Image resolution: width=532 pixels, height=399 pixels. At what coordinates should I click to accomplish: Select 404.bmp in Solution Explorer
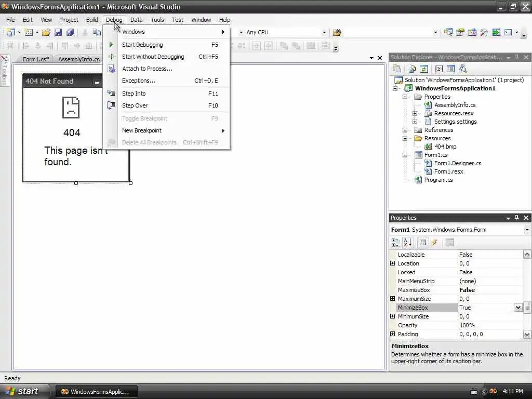click(x=445, y=147)
